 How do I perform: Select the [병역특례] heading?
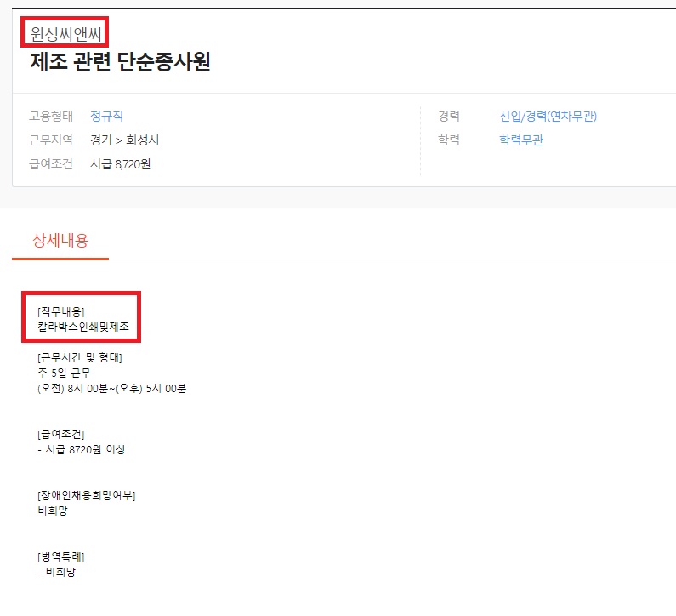tap(60, 556)
